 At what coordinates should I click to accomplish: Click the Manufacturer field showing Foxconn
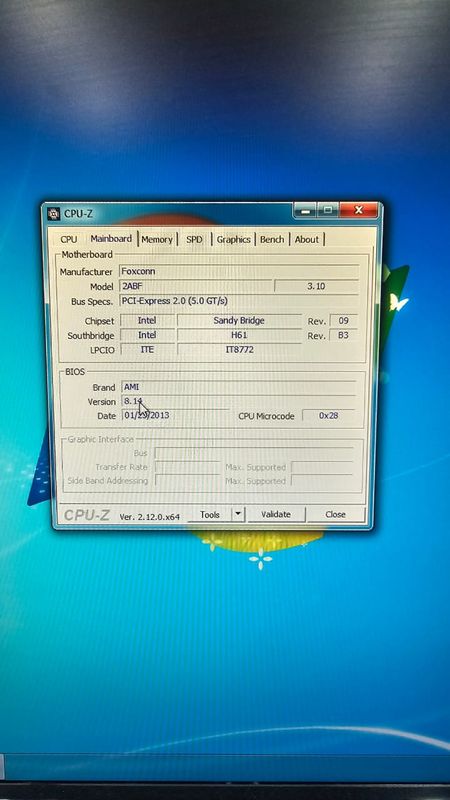[x=239, y=271]
